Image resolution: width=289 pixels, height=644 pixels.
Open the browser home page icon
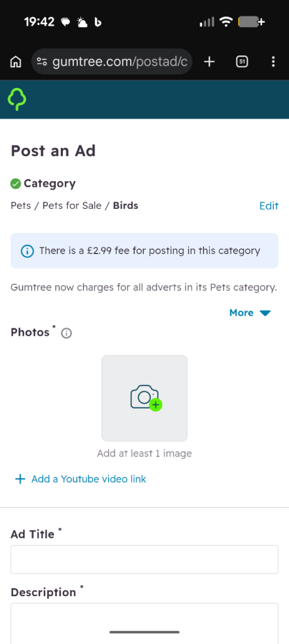point(16,62)
